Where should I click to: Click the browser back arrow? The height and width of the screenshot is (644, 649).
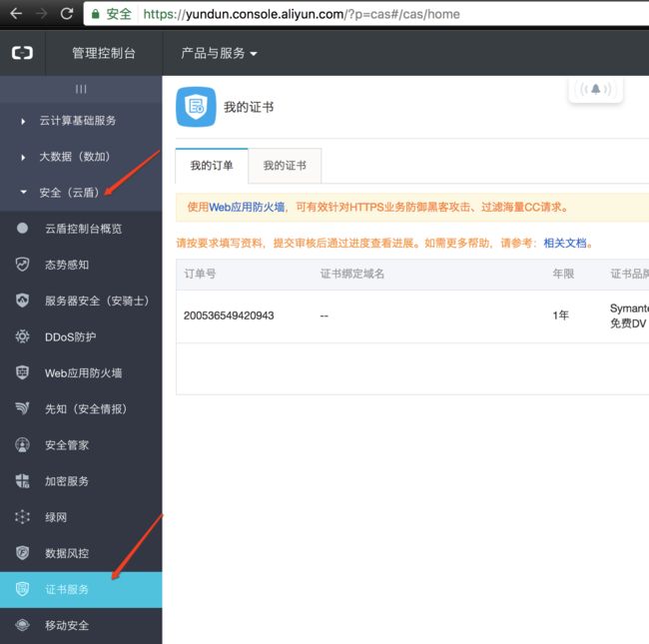tap(16, 14)
